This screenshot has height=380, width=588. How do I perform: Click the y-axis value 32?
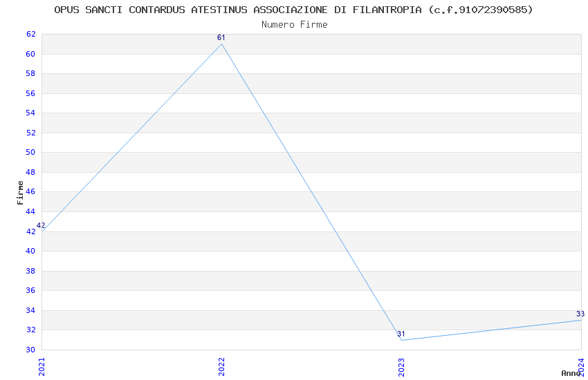[30, 330]
